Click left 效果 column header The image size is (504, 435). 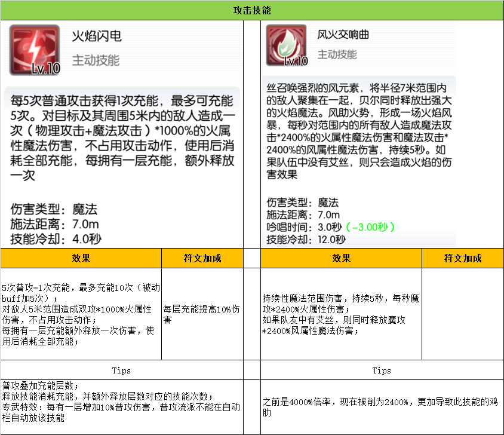(81, 258)
